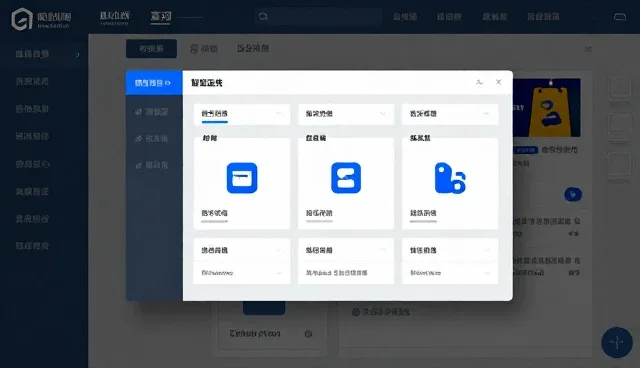This screenshot has height=368, width=640.
Task: Click the small icon at the toolbar's far end
Action: coord(588,49)
